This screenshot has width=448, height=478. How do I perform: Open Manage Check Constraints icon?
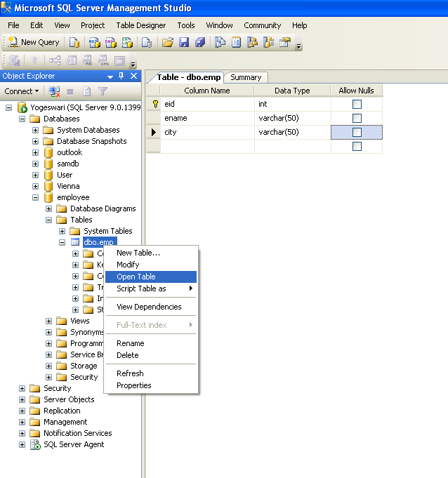tap(119, 60)
